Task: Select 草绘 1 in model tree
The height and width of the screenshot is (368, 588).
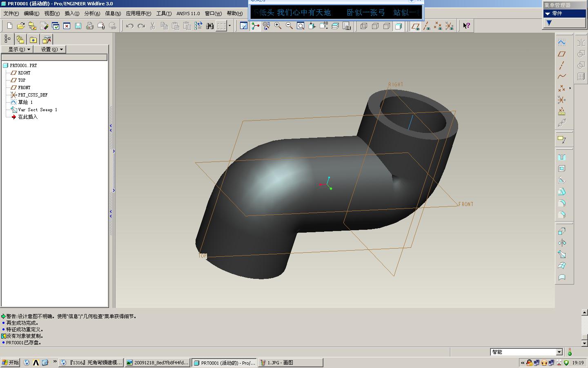Action: (x=25, y=102)
